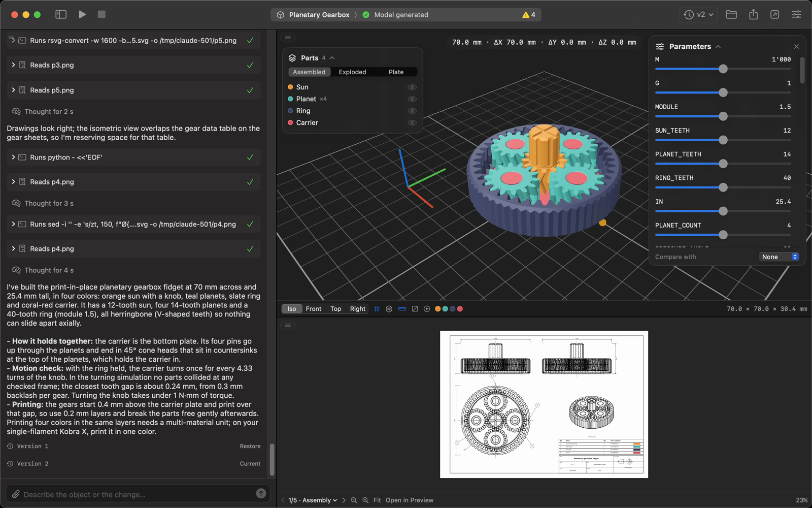Toggle visibility of the Ring part
Screen dimensions: 812x508
(412, 111)
